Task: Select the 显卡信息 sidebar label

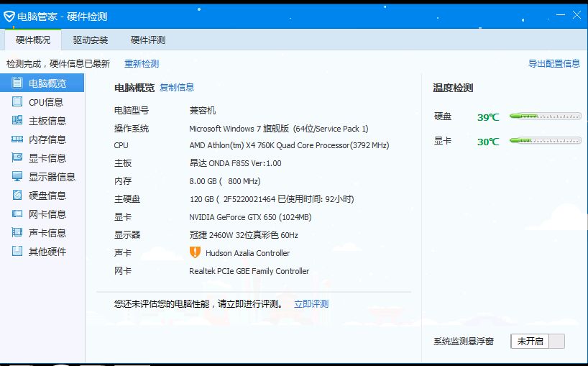Action: [x=47, y=158]
